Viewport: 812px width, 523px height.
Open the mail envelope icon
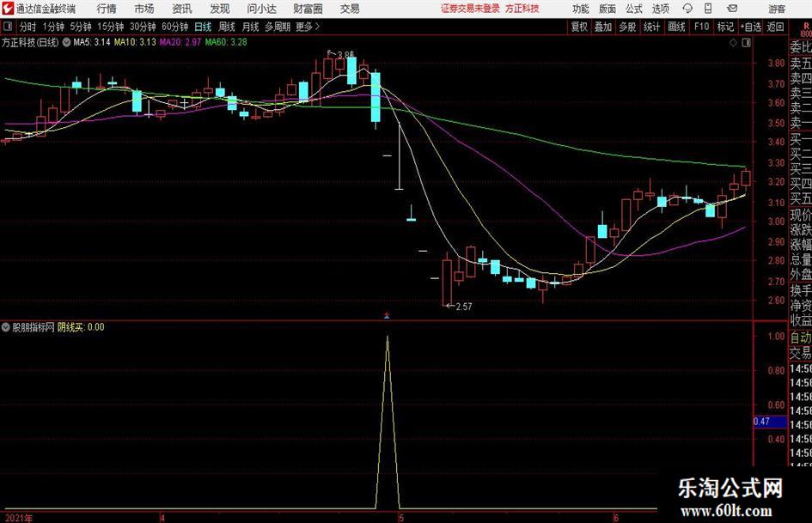pos(732,9)
